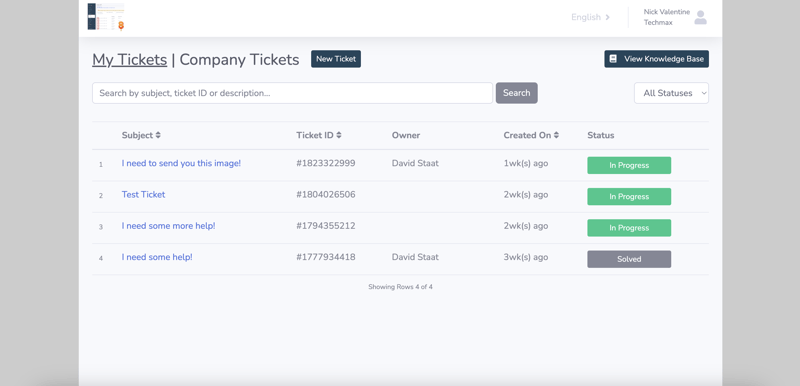Open the All Statuses dropdown
800x386 pixels.
(x=671, y=93)
